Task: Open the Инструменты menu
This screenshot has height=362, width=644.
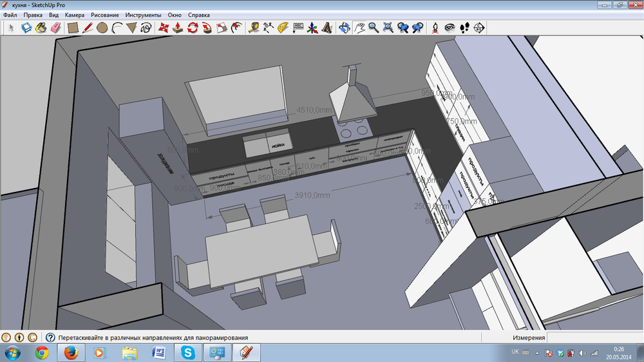Action: [144, 14]
